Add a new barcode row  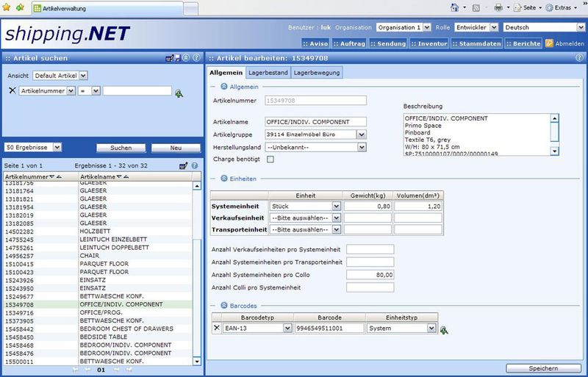point(444,330)
